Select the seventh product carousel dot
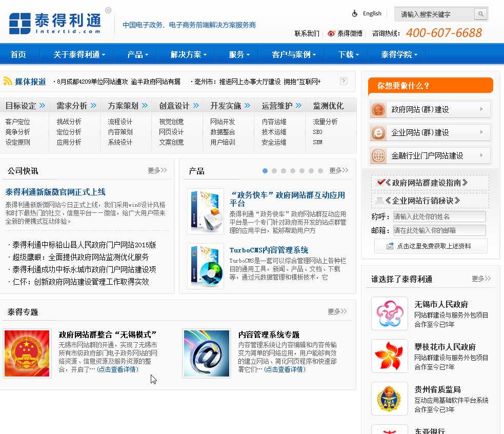 320,171
